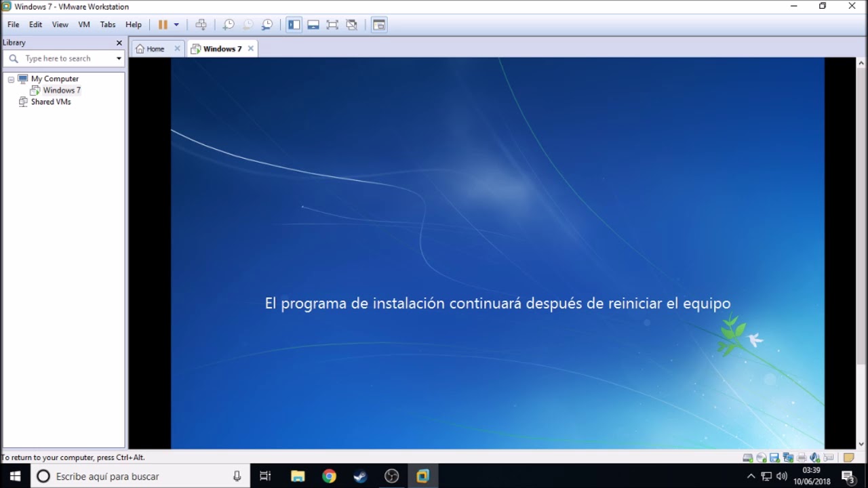Open the snapshot manager
868x488 pixels.
pyautogui.click(x=267, y=24)
